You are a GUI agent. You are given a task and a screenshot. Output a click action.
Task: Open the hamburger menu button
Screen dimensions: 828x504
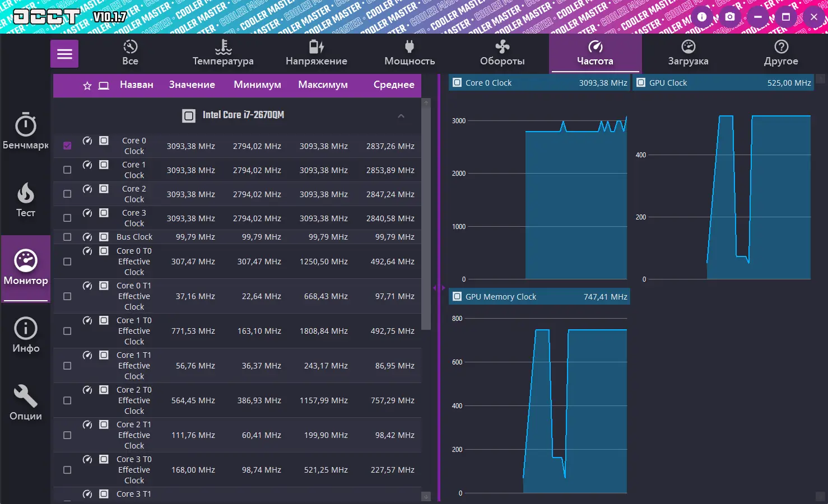pyautogui.click(x=64, y=54)
